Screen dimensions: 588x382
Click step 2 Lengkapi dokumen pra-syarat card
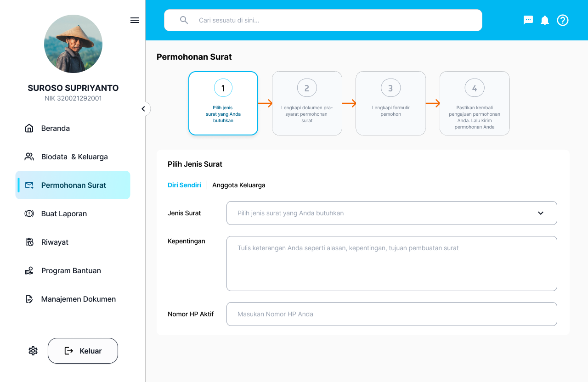307,103
